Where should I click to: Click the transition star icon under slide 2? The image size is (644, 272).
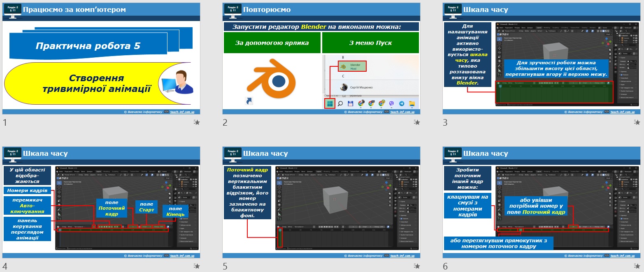(417, 122)
